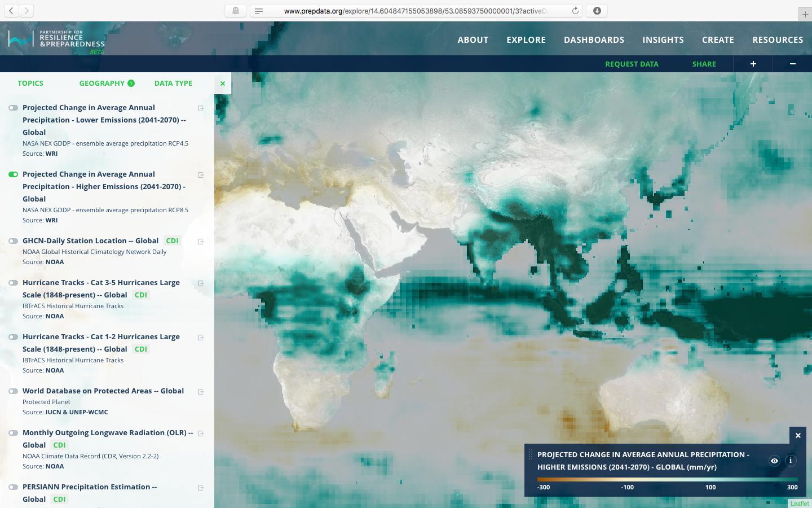This screenshot has height=508, width=812.
Task: Toggle on Cat 3-5 Hurricane Tracks layer
Action: click(14, 283)
